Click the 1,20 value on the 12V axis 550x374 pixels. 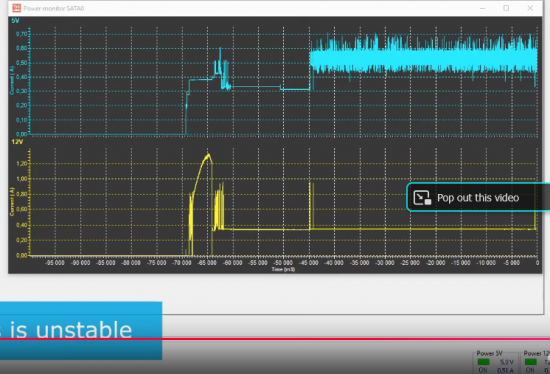(x=22, y=163)
